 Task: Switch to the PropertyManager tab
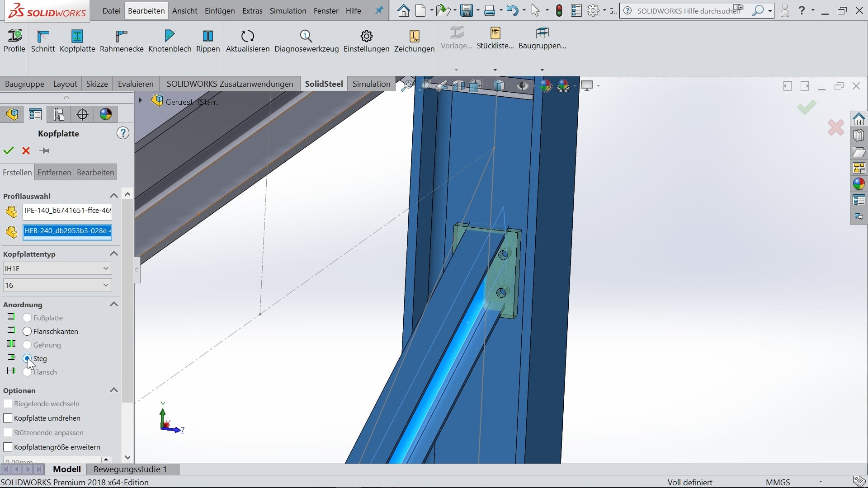pos(35,114)
